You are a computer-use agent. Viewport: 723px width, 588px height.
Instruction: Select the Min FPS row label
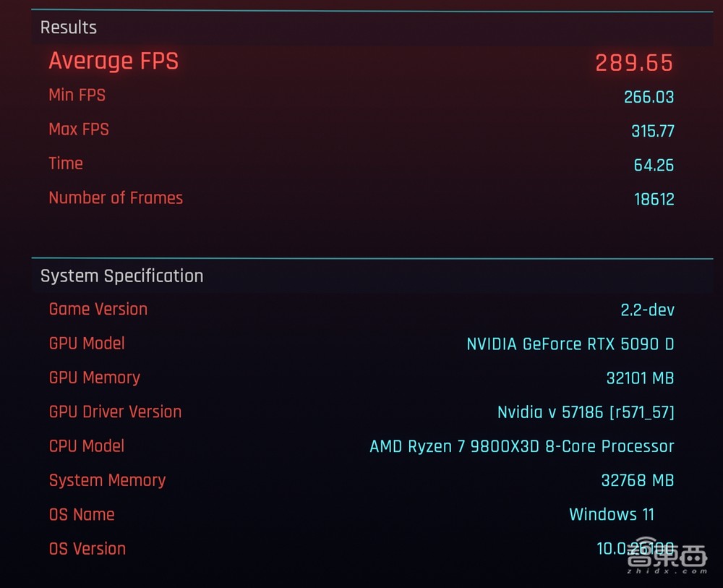[77, 95]
